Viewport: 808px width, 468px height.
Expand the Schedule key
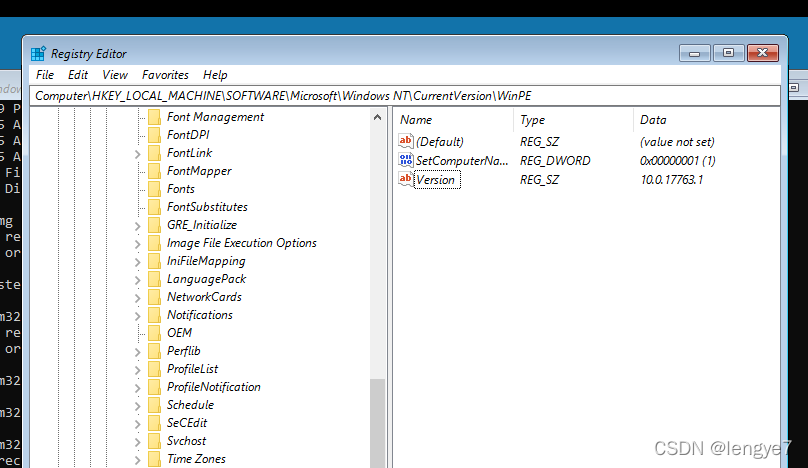[138, 406]
